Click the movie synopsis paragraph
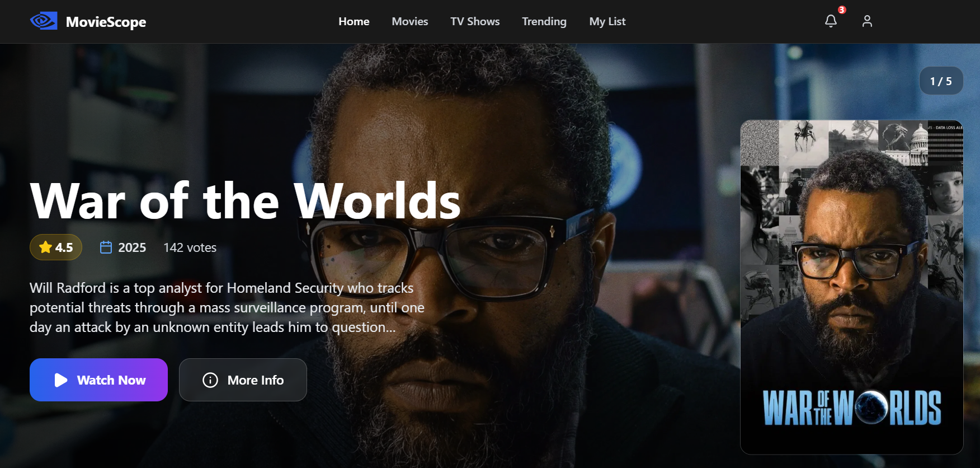The height and width of the screenshot is (468, 980). click(x=227, y=307)
